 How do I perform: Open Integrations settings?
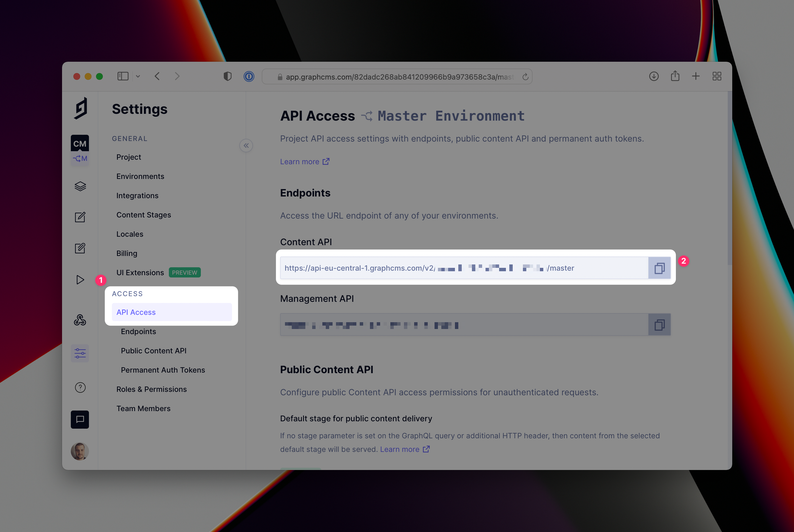[x=137, y=196]
